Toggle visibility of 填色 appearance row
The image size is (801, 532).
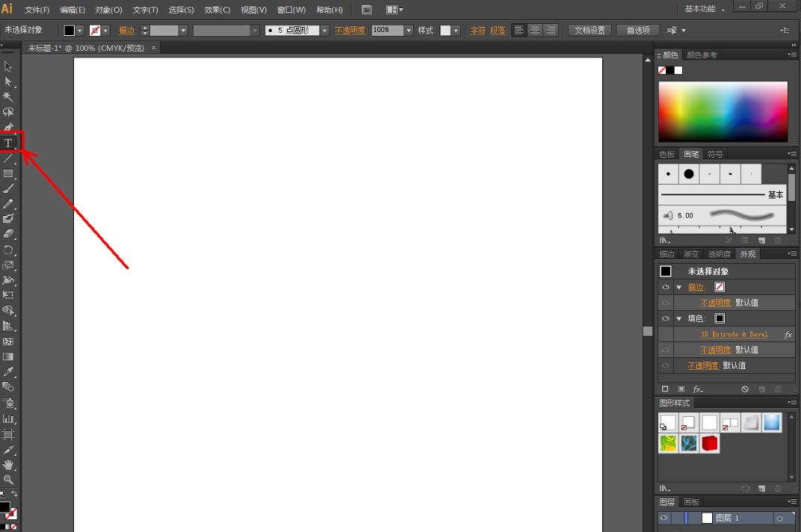tap(665, 318)
